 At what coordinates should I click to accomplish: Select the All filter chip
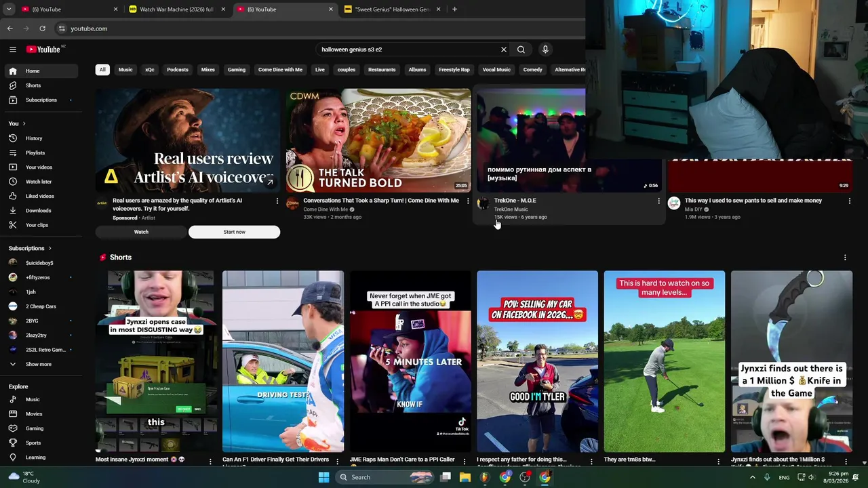pyautogui.click(x=102, y=70)
